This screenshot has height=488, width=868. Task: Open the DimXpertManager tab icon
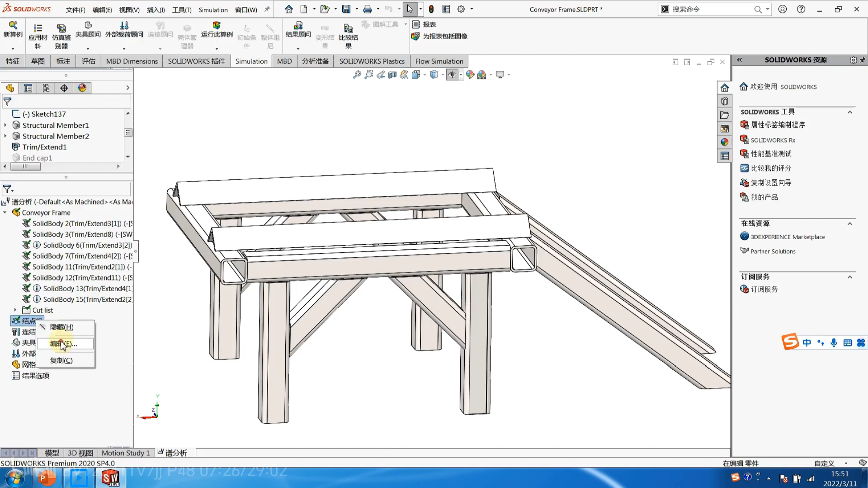64,88
